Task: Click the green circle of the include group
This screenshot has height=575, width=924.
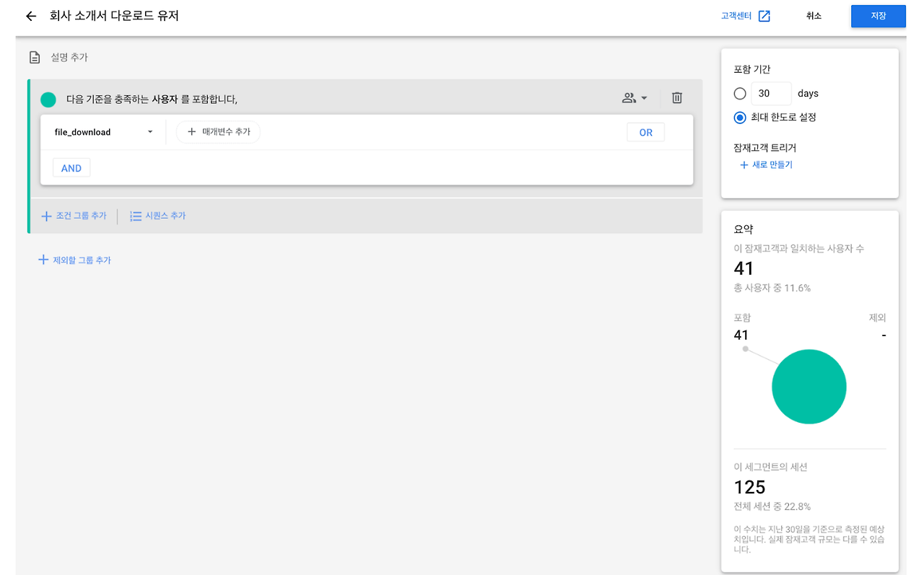Action: tap(48, 100)
